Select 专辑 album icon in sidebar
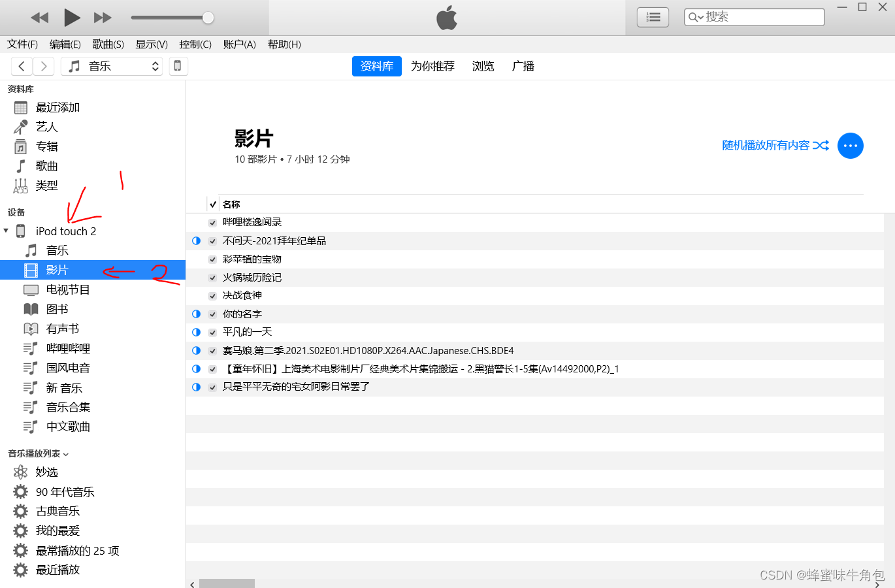895x588 pixels. [21, 146]
